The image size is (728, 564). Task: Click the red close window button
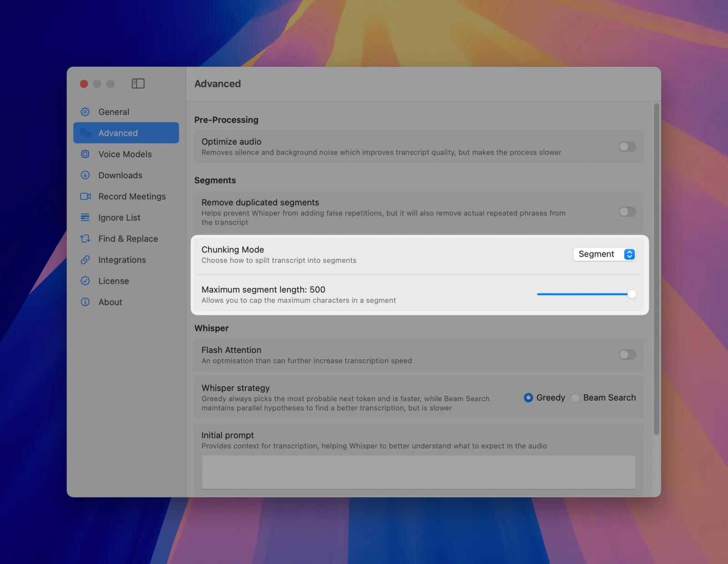coord(84,84)
